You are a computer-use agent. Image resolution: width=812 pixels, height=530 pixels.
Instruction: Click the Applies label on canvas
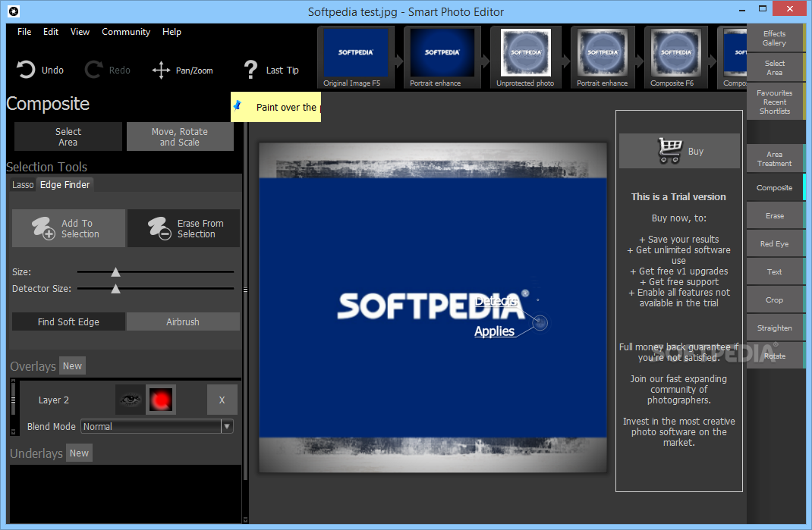pyautogui.click(x=495, y=331)
